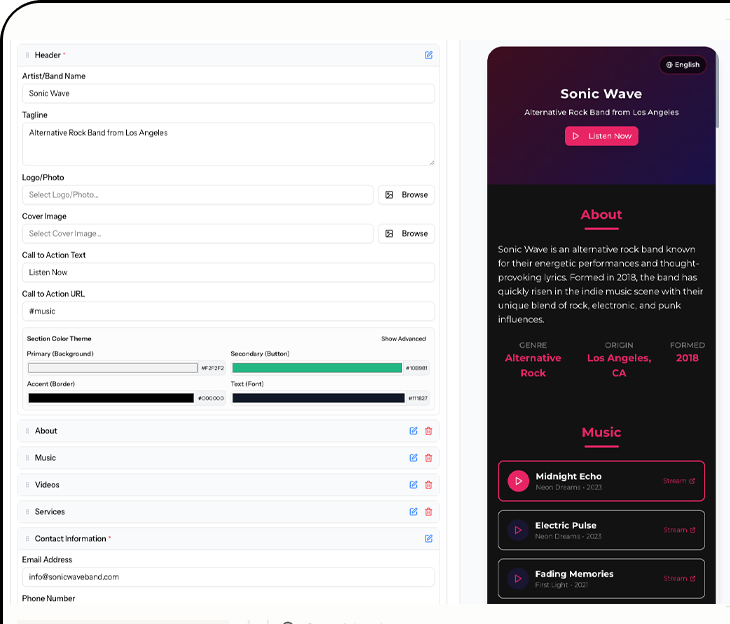This screenshot has width=730, height=624.
Task: Click the Contact Information edit icon
Action: click(x=429, y=539)
